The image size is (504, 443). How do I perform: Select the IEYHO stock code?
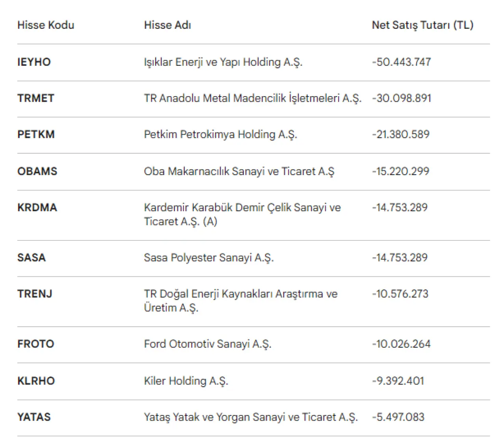pos(34,62)
